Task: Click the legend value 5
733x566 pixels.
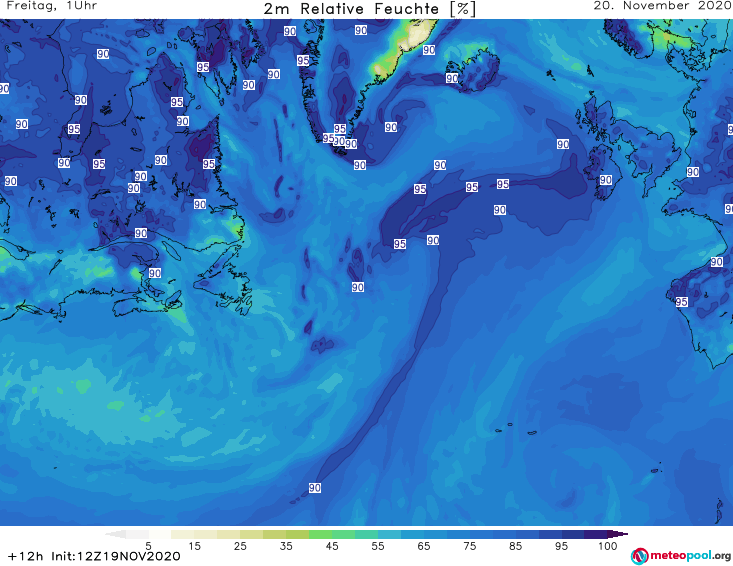Action: [x=148, y=546]
